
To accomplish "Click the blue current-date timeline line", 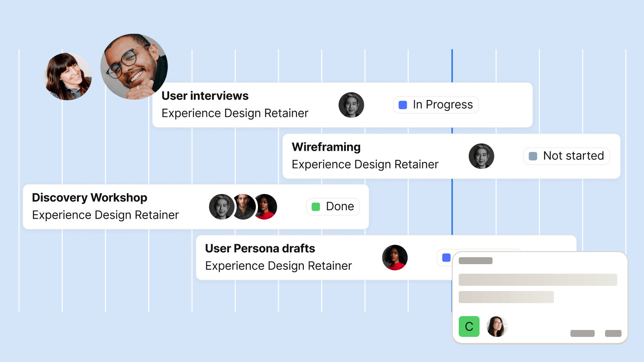I will point(452,66).
